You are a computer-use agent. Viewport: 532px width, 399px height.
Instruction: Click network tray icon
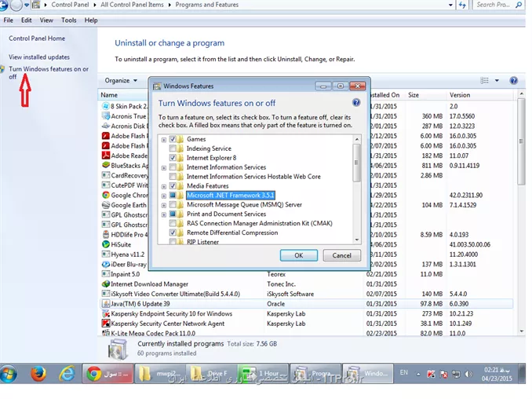point(456,374)
